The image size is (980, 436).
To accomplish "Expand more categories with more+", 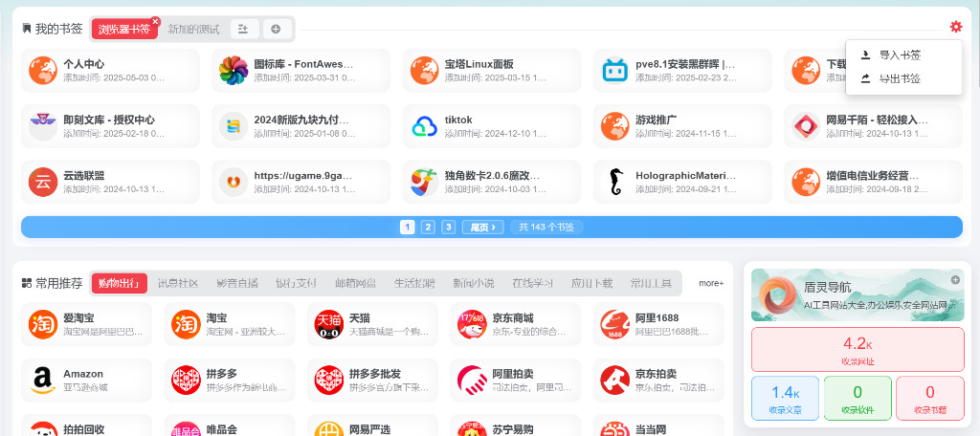I will [x=711, y=283].
